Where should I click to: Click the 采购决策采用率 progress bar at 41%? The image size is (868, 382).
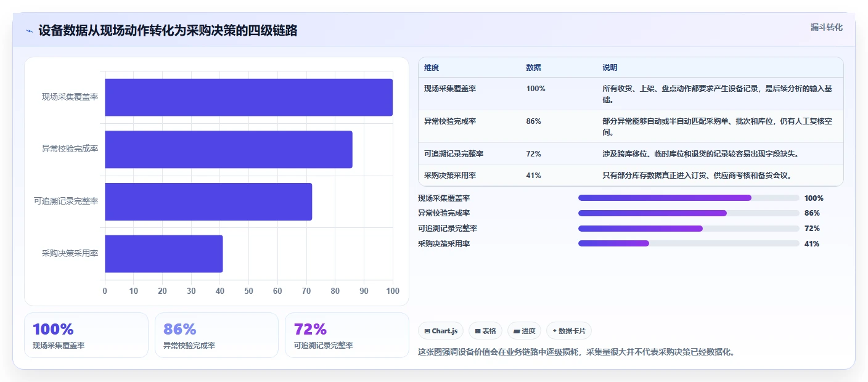click(x=689, y=243)
